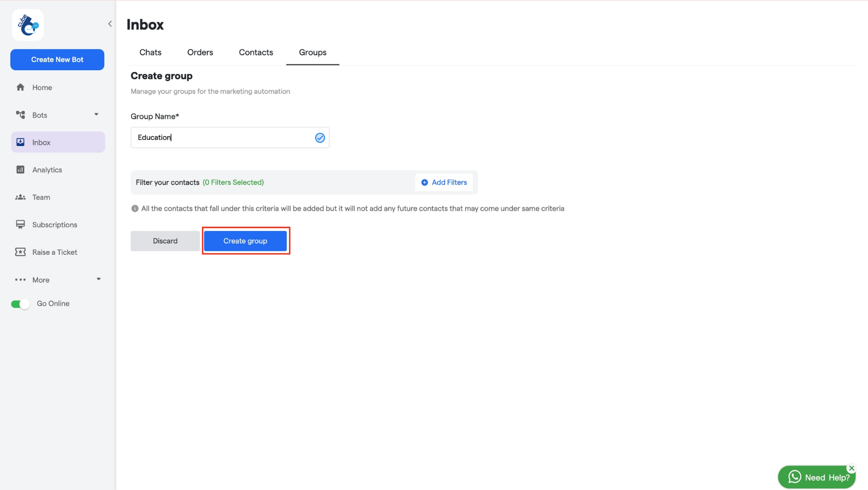Click the Bots flow icon

click(20, 115)
